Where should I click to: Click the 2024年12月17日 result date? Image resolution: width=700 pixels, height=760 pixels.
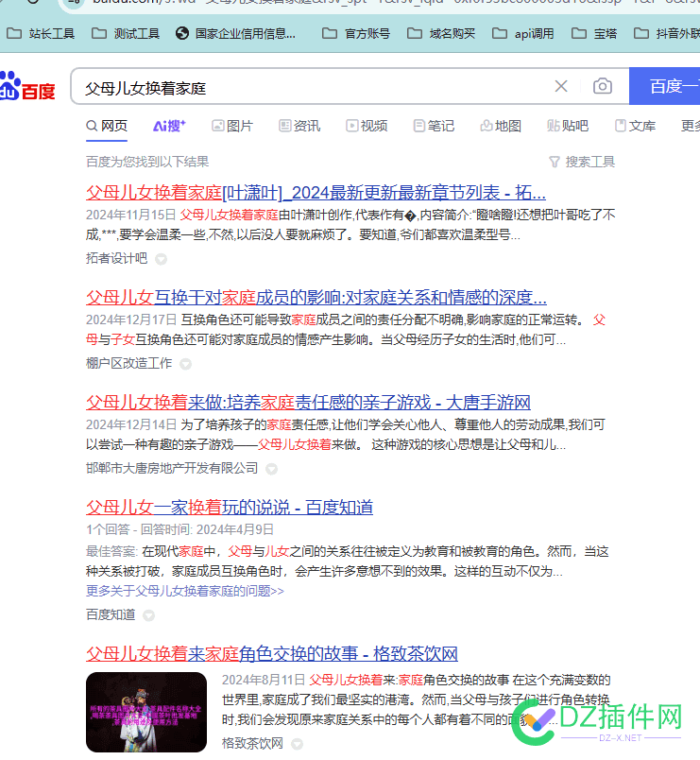130,320
